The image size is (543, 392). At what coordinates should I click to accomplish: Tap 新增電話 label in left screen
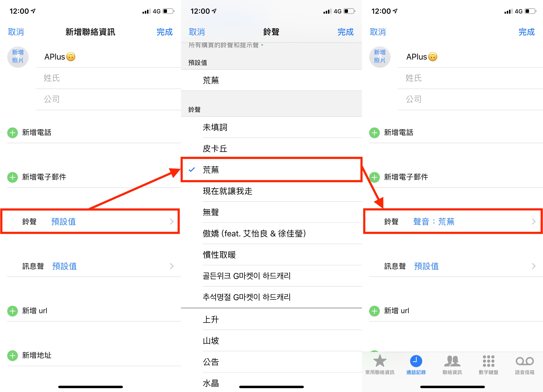[37, 132]
